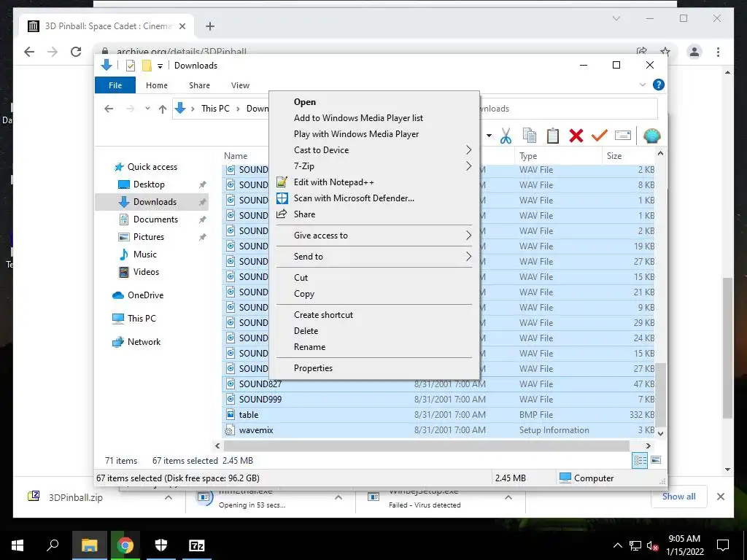Go up one folder level in Explorer
The height and width of the screenshot is (560, 747).
(x=163, y=109)
